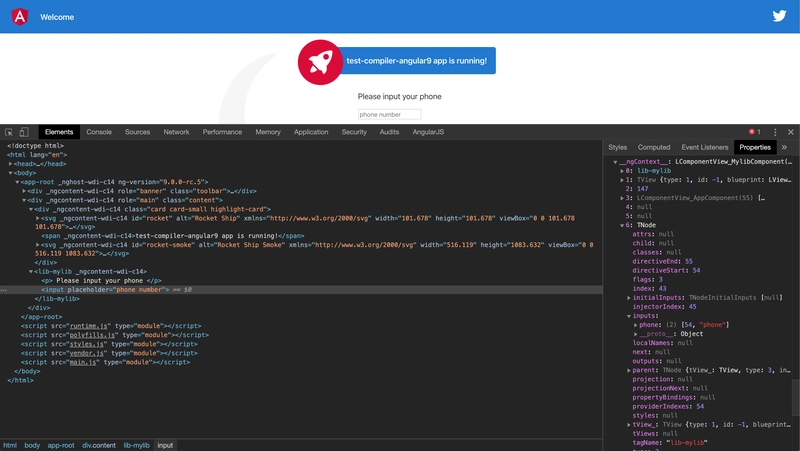The width and height of the screenshot is (800, 451).
Task: Select app-root in the breadcrumb bar
Action: (x=61, y=445)
